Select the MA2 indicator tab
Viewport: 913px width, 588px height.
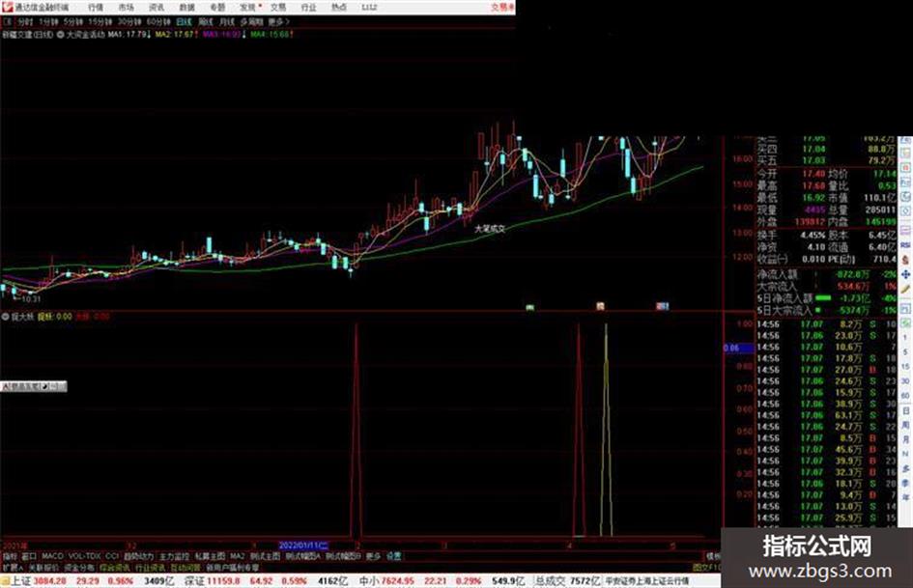[x=238, y=556]
